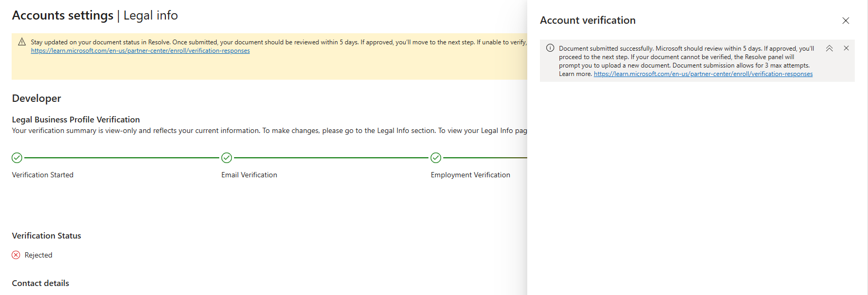Select the Employment Verification step label
This screenshot has width=868, height=295.
coord(471,175)
